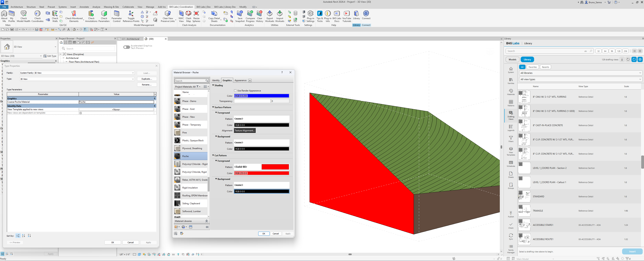644x261 pixels.
Task: Open Family dropdown in Type Properties
Action: pyautogui.click(x=77, y=73)
